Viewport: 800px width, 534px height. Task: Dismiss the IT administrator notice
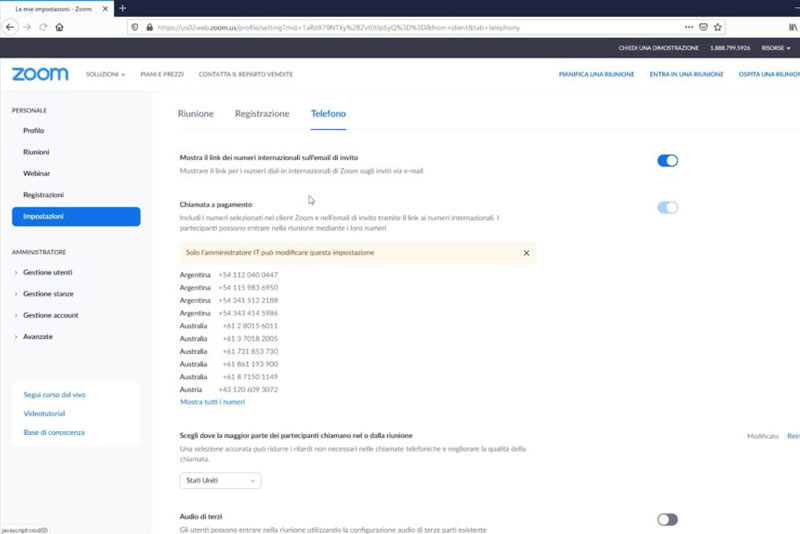[526, 253]
